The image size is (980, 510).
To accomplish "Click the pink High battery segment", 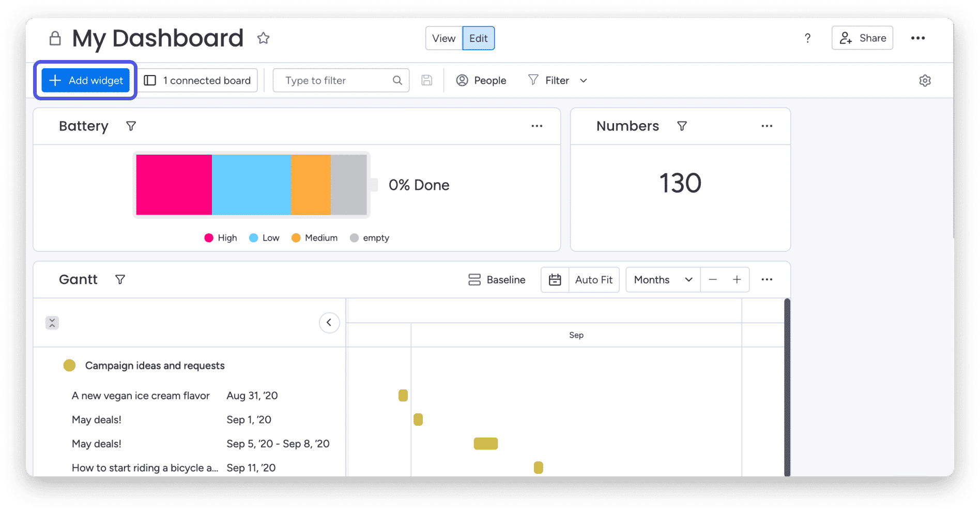I will coord(174,185).
